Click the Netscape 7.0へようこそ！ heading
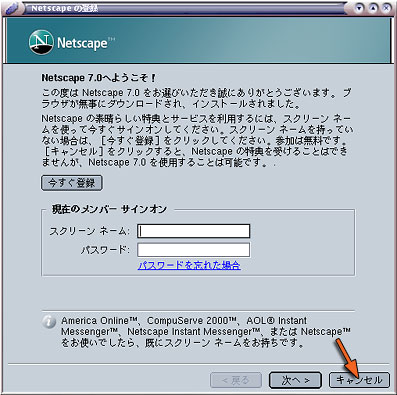Viewport: 397px width, 395px height. pyautogui.click(x=98, y=78)
